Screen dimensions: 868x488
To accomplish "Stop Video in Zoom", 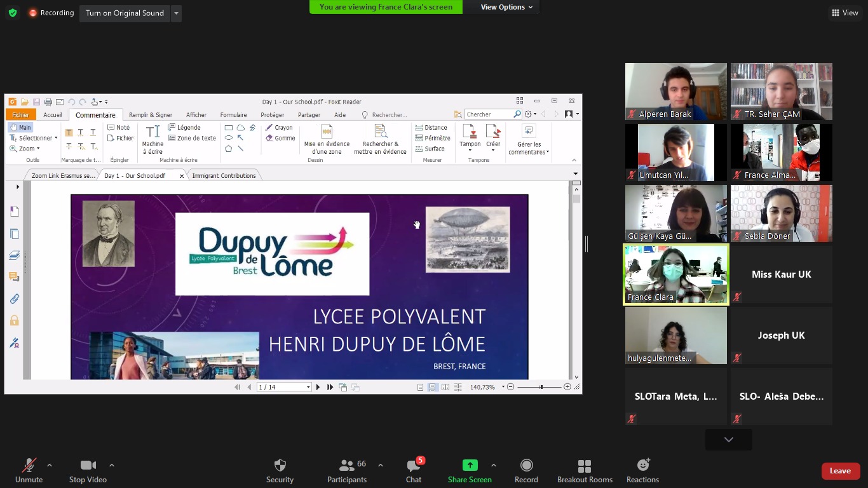I will (88, 471).
